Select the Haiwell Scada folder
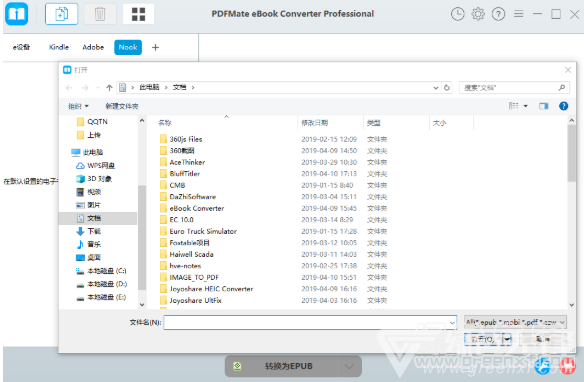 [x=187, y=255]
